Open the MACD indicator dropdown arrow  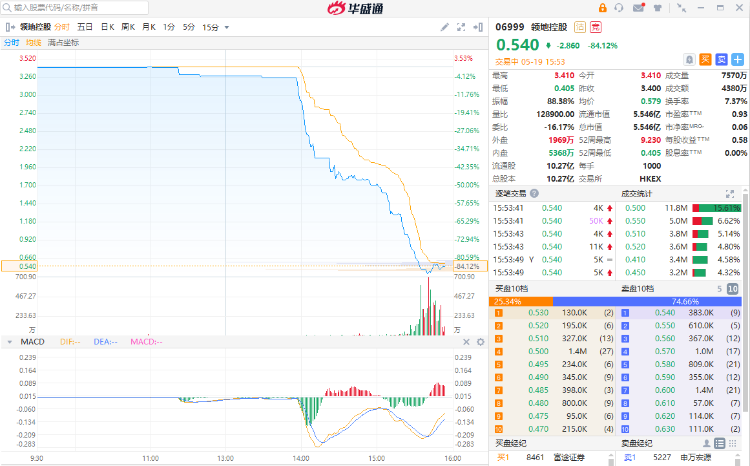click(10, 342)
